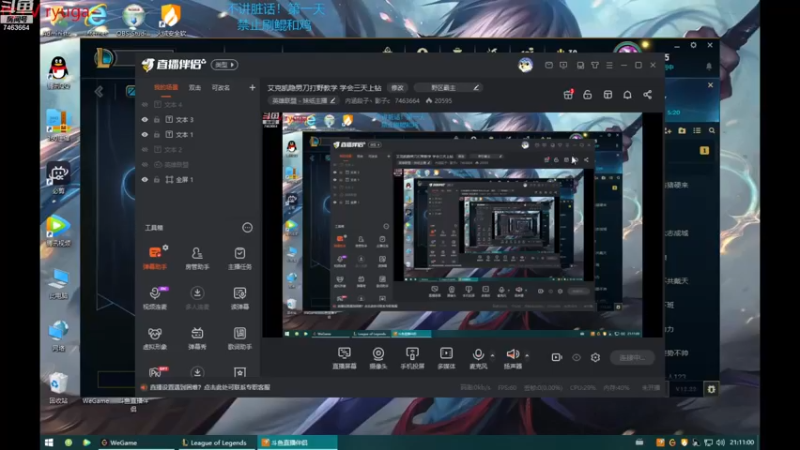Click the mail icon in 直播伴侣 title bar

tap(549, 65)
